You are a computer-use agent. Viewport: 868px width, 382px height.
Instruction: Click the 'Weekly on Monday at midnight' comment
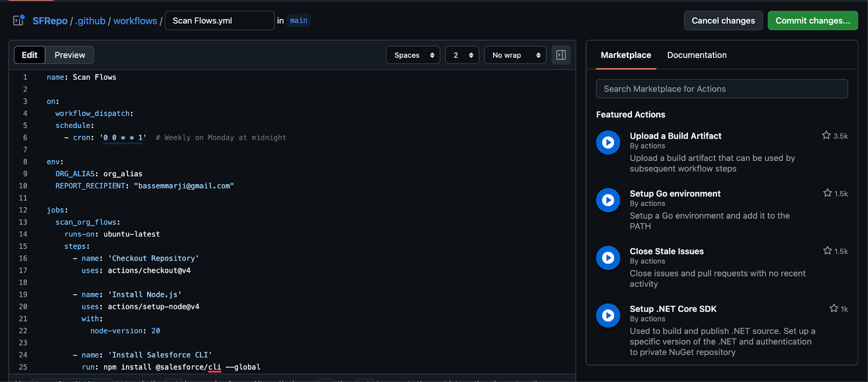point(221,138)
